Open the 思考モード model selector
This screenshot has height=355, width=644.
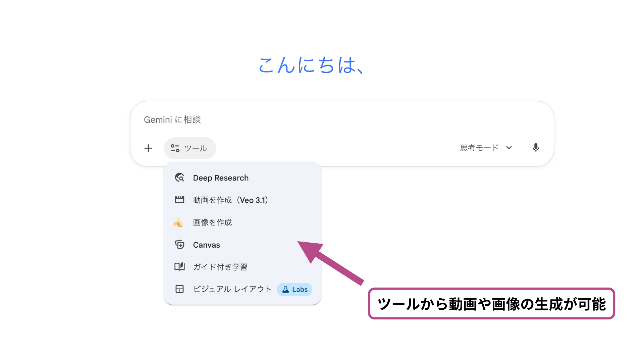coord(479,148)
